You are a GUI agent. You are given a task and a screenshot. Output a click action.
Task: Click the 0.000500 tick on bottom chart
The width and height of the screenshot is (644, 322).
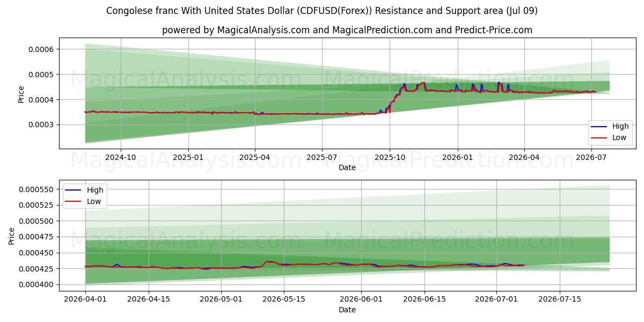pos(37,222)
